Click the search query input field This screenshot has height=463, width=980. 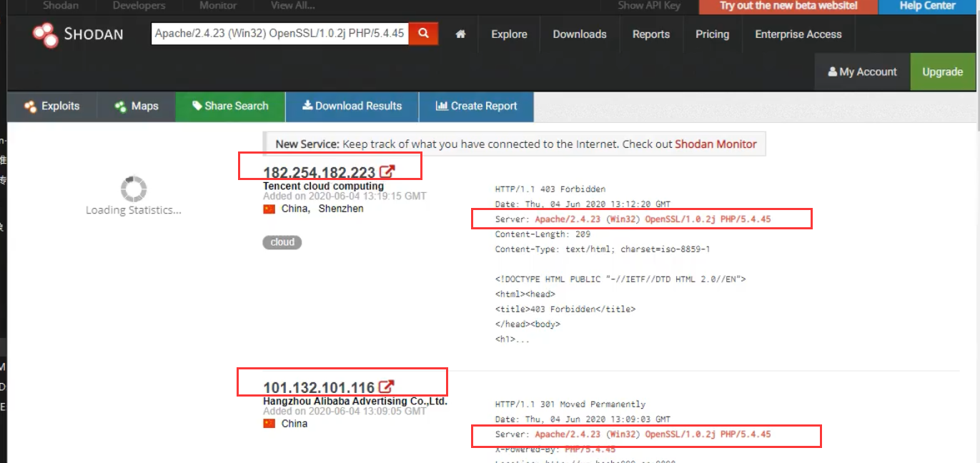coord(279,34)
